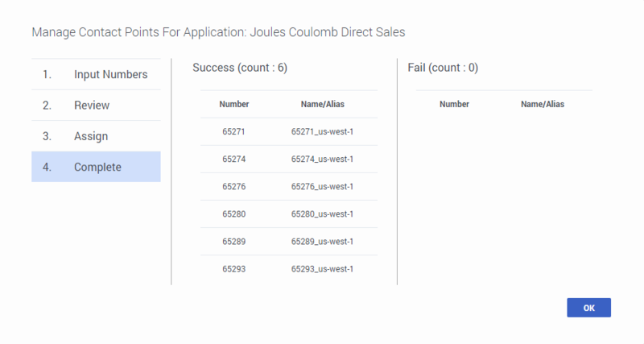644x344 pixels.
Task: Click the Fail table Name/Alias column header
Action: click(543, 104)
